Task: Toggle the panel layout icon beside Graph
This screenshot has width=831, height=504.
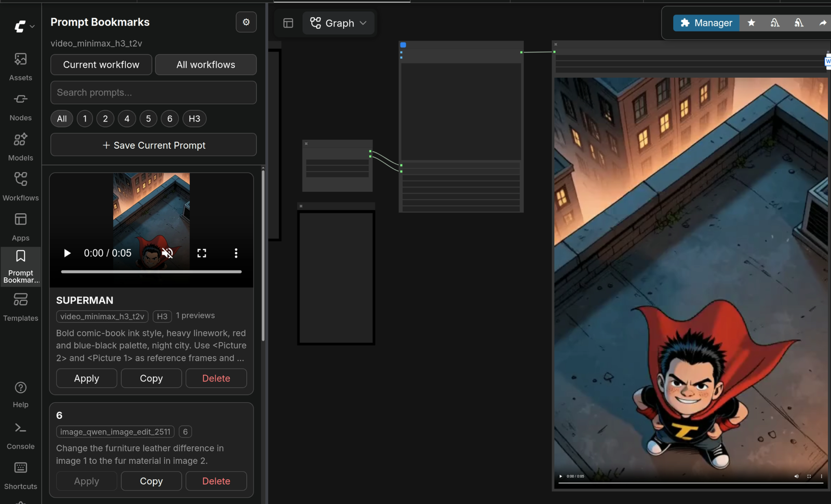Action: point(288,23)
